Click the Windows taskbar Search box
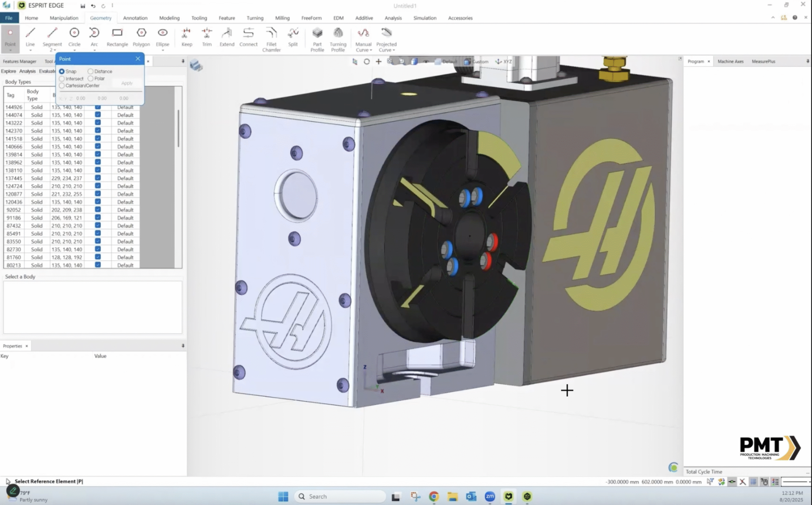The height and width of the screenshot is (505, 812). pyautogui.click(x=340, y=496)
